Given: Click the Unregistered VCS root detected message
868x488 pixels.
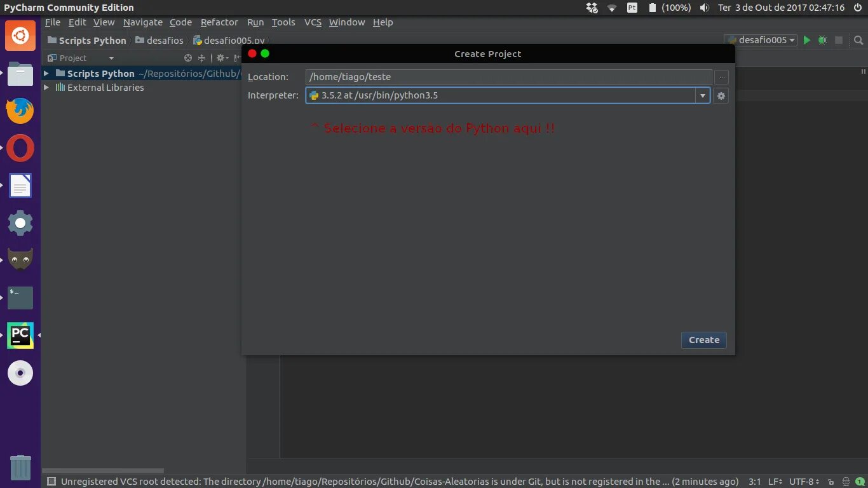Looking at the screenshot, I should [400, 482].
